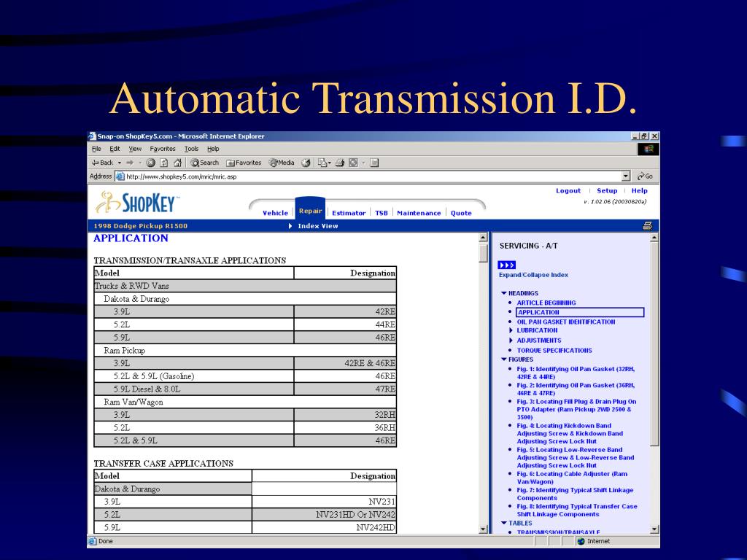747x560 pixels.
Task: Click the Index View toggle arrow
Action: [290, 226]
